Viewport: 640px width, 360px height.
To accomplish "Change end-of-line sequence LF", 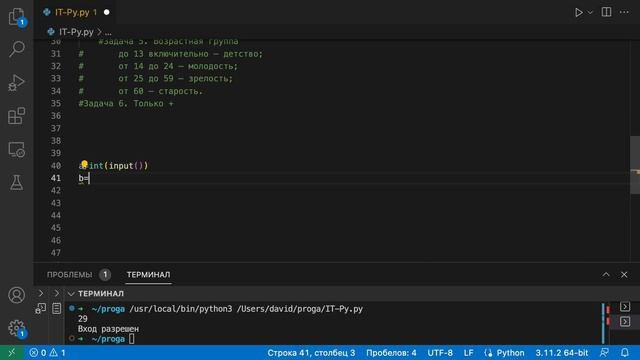I will tap(468, 353).
